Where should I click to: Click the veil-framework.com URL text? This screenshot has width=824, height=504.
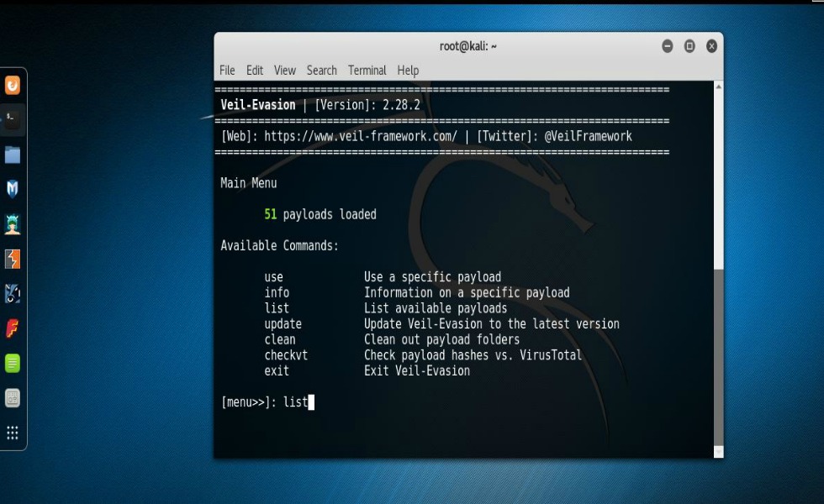[361, 136]
